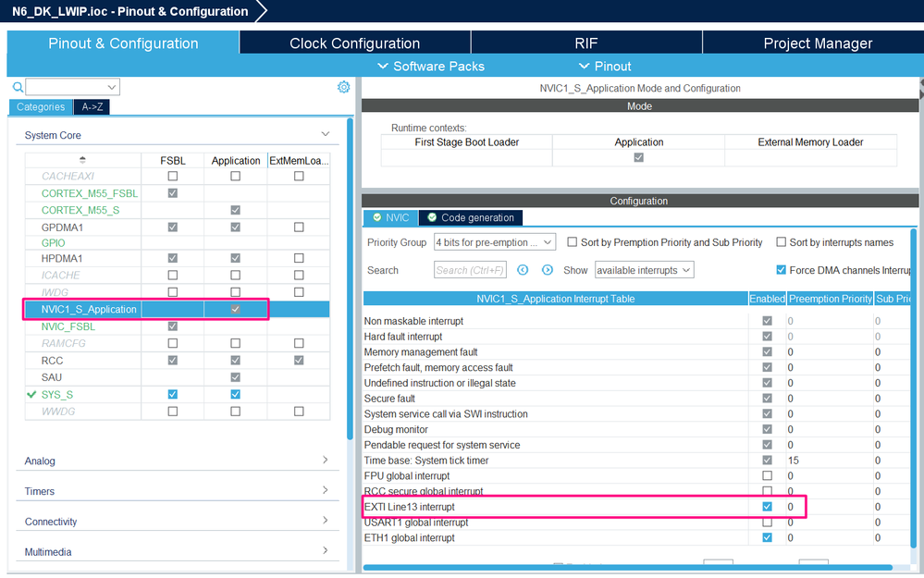Collapse the System Core category
This screenshot has width=924, height=578.
tap(326, 134)
